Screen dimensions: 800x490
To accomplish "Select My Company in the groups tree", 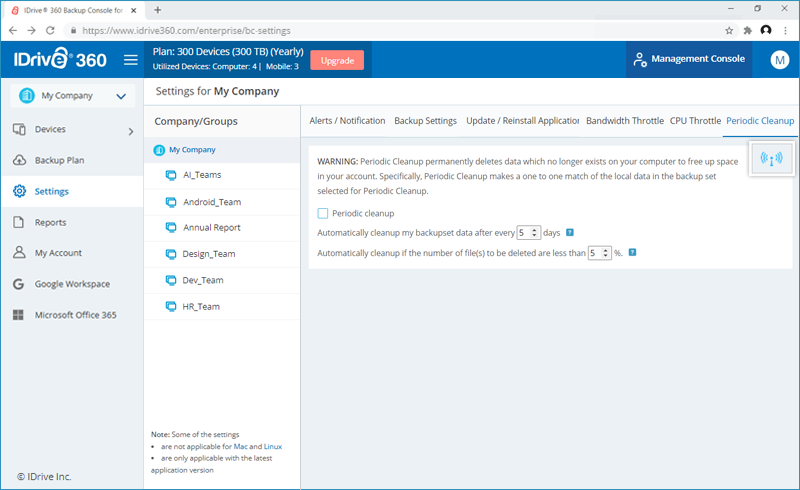I will [192, 150].
